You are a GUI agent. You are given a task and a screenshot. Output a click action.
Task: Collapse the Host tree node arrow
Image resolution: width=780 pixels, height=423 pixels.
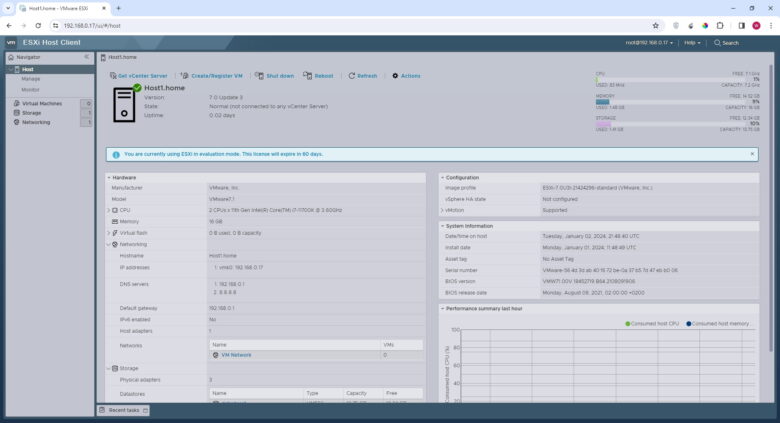[11, 69]
